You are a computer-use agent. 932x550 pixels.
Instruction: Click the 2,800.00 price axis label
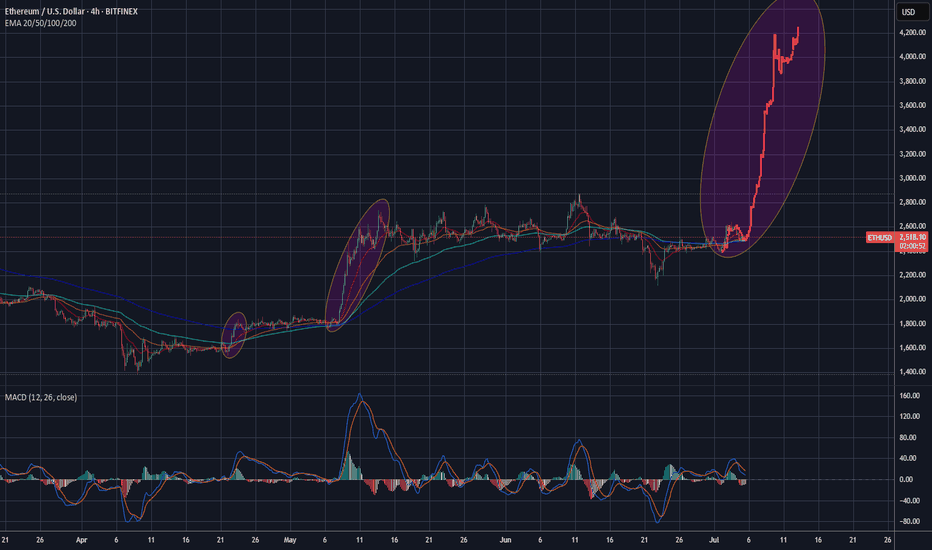(912, 202)
